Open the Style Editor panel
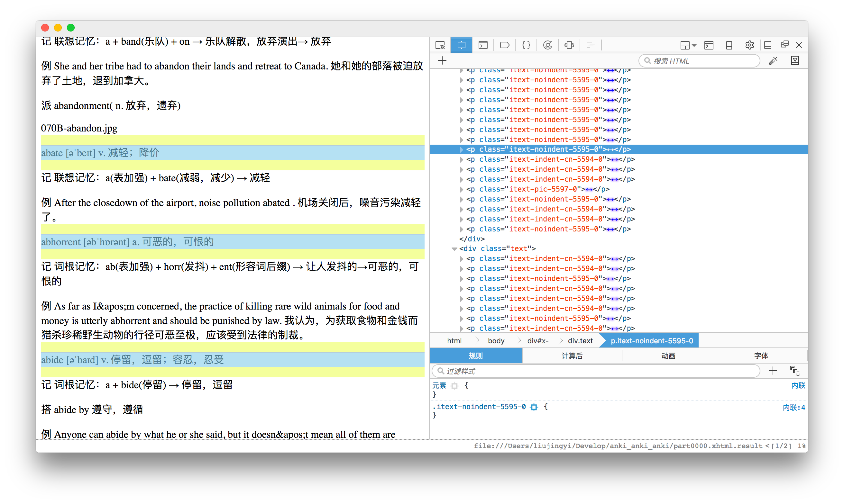This screenshot has height=504, width=844. tap(526, 45)
